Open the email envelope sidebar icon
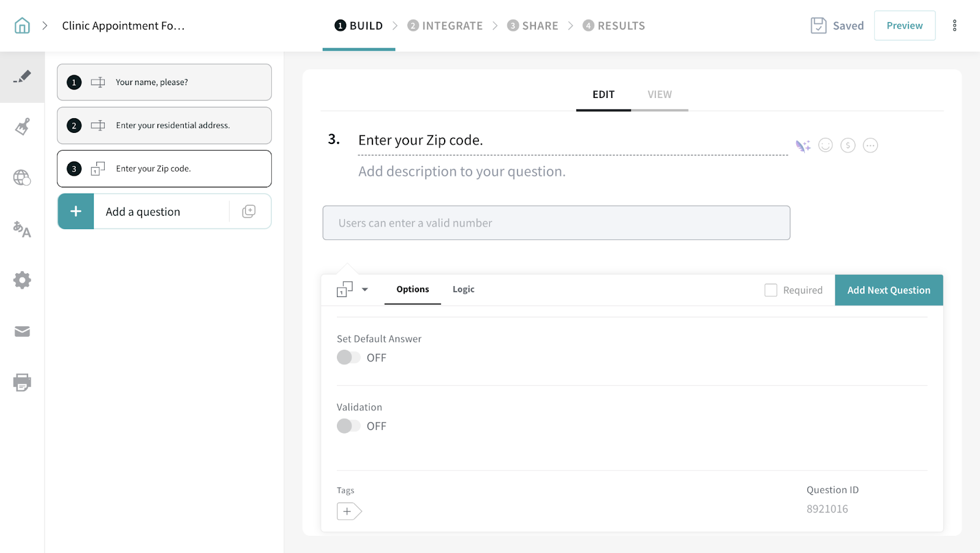Image resolution: width=980 pixels, height=553 pixels. (x=22, y=331)
